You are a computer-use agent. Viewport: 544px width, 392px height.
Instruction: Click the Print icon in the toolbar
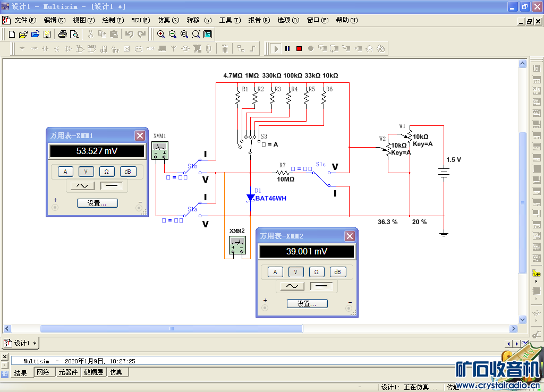(63, 35)
